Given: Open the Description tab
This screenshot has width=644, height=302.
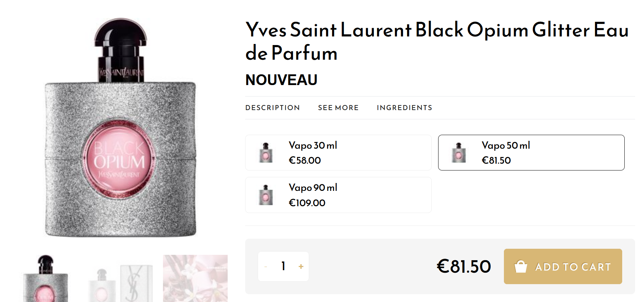Looking at the screenshot, I should click(272, 108).
